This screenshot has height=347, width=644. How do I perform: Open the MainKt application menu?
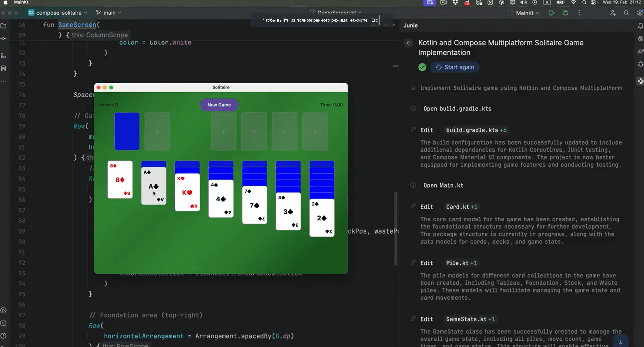pyautogui.click(x=21, y=2)
